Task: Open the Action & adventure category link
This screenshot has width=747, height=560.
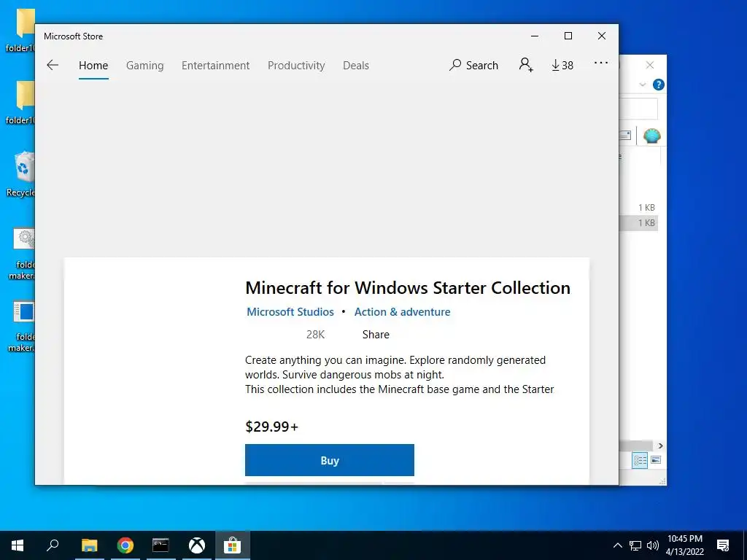Action: click(402, 312)
